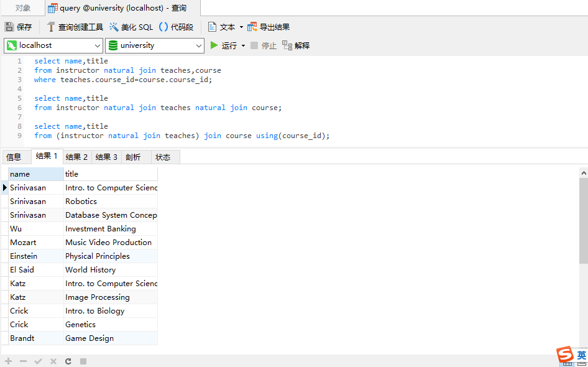Select the Wu name cell

36,229
